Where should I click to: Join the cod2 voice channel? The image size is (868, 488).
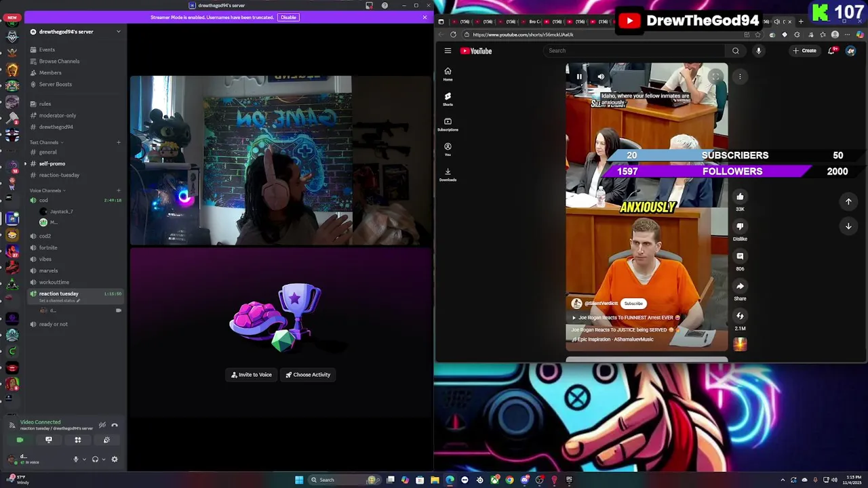click(x=75, y=236)
